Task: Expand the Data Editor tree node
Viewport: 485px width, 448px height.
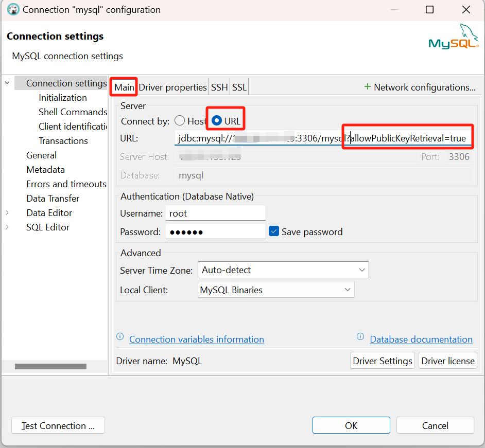Action: click(x=7, y=213)
